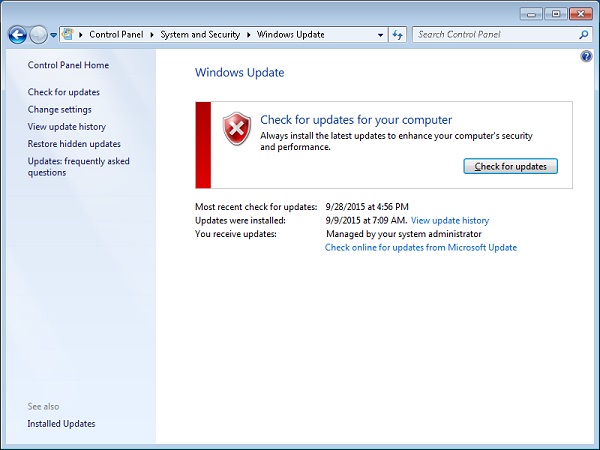Click View update history next to install date

click(x=450, y=220)
